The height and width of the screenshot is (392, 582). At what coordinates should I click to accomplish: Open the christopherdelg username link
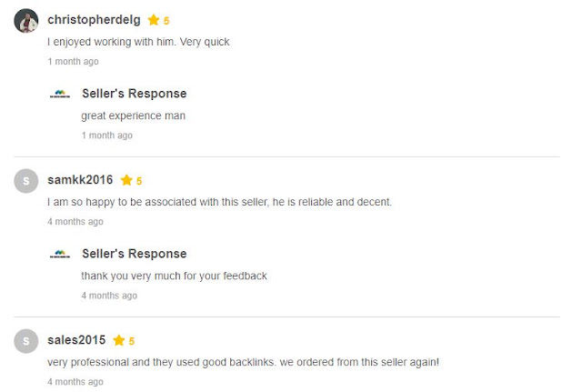(94, 20)
